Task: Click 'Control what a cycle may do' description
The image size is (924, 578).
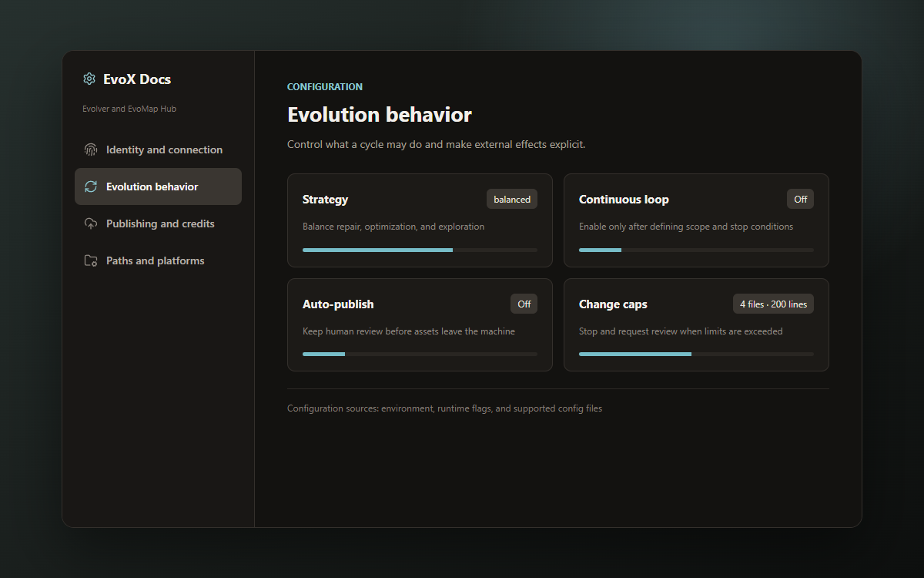Action: [x=436, y=144]
